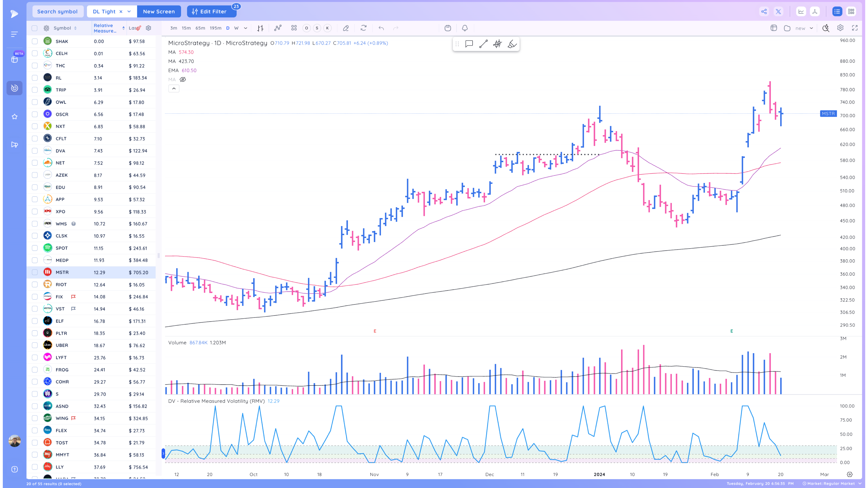
Task: Click the New Screen button
Action: (x=159, y=11)
